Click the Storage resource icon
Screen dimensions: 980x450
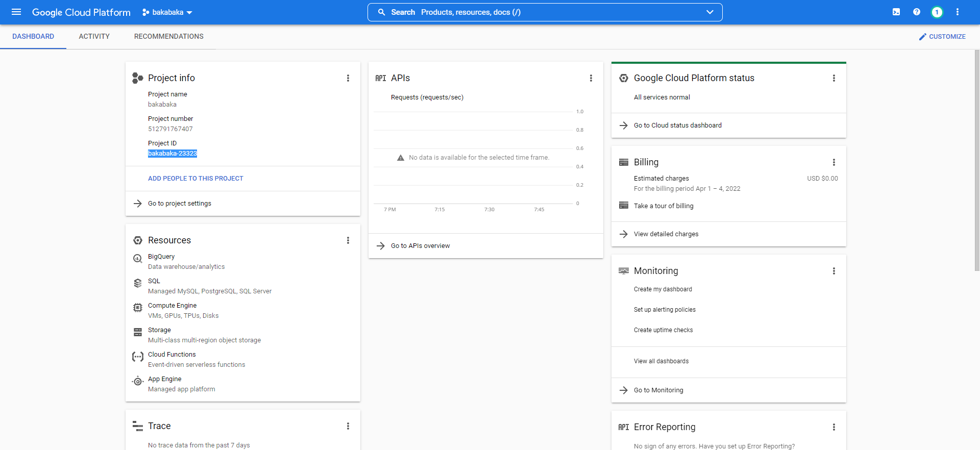click(138, 332)
